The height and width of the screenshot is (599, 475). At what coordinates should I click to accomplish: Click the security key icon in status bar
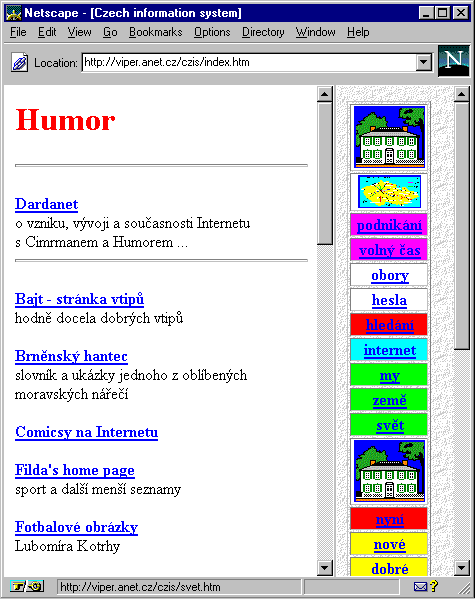tap(27, 586)
